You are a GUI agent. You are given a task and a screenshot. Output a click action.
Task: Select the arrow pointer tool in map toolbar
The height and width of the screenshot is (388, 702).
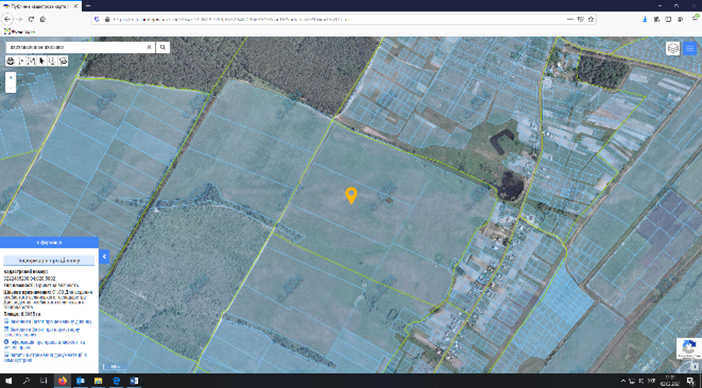42,61
